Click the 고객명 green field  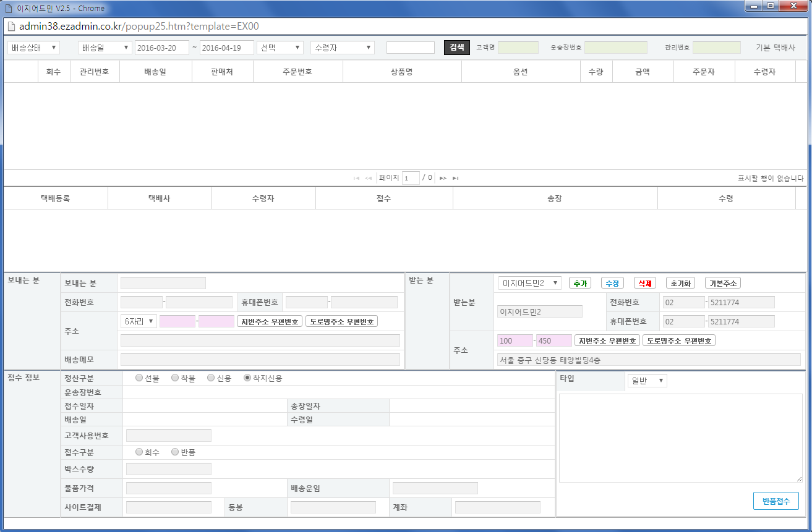(518, 48)
